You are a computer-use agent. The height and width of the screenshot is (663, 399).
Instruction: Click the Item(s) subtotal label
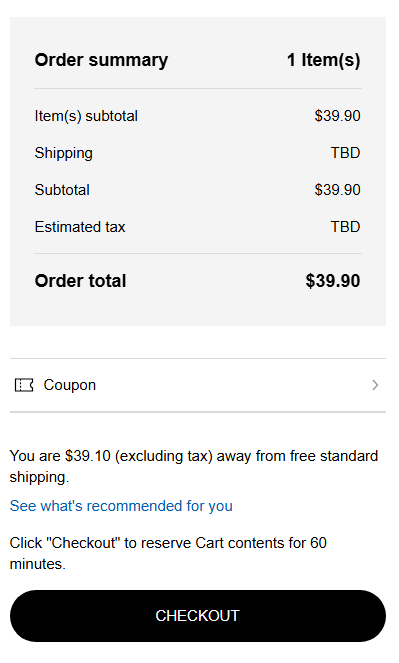point(86,116)
